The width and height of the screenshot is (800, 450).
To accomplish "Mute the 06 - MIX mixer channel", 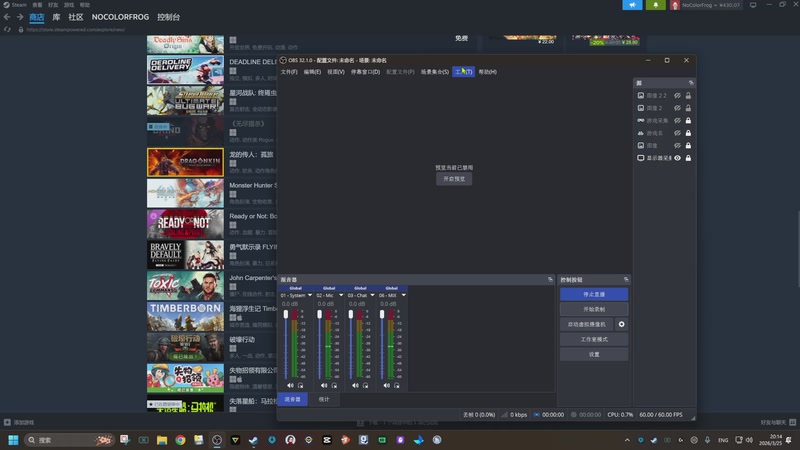I will pyautogui.click(x=386, y=386).
